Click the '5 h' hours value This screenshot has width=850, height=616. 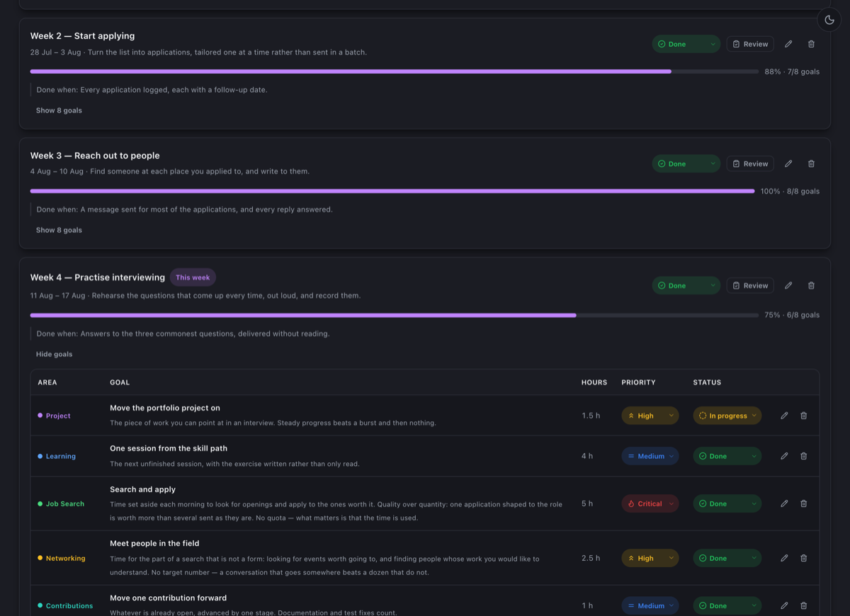click(587, 503)
